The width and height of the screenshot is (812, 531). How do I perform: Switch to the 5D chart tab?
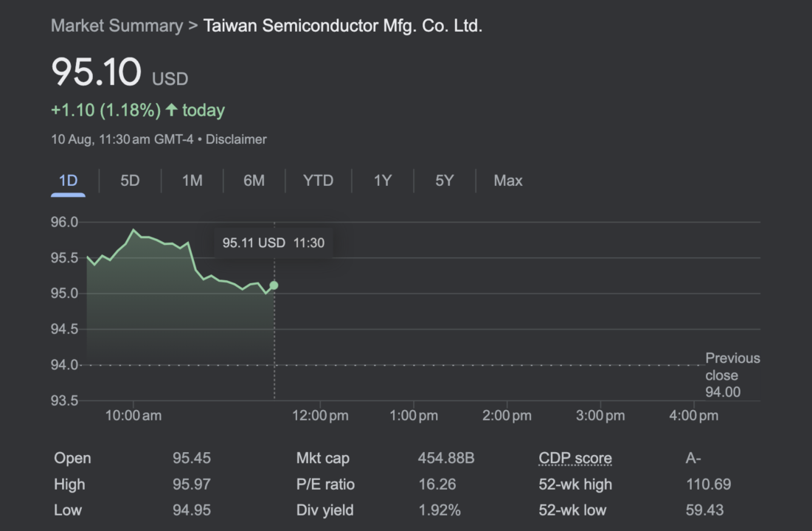point(130,181)
